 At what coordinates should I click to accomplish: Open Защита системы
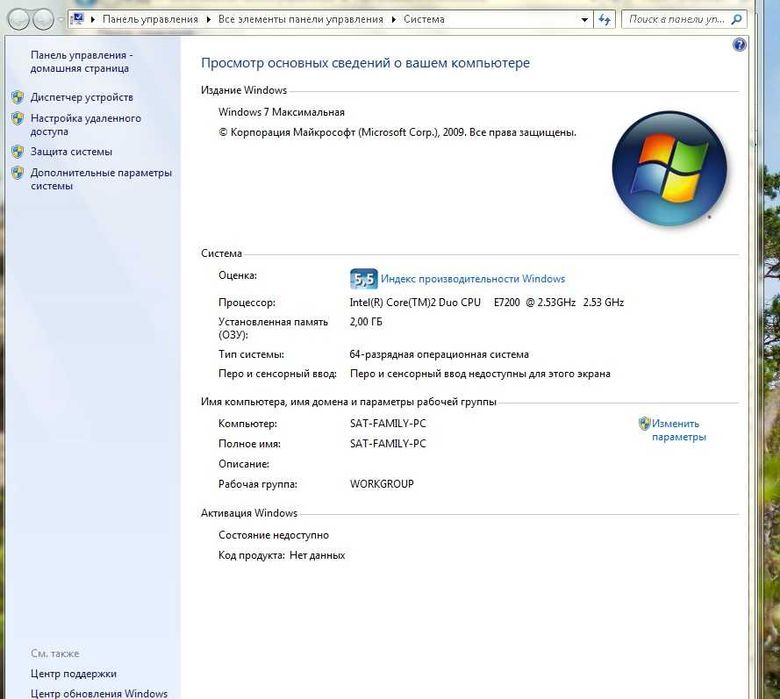71,152
